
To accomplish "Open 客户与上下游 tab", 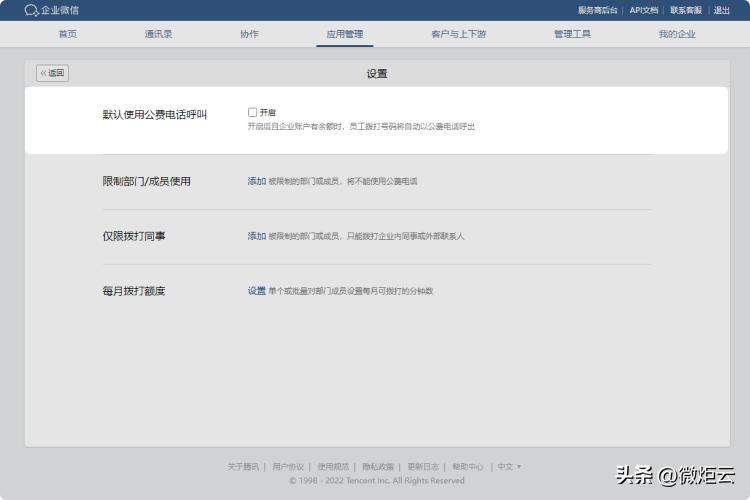I will (459, 34).
